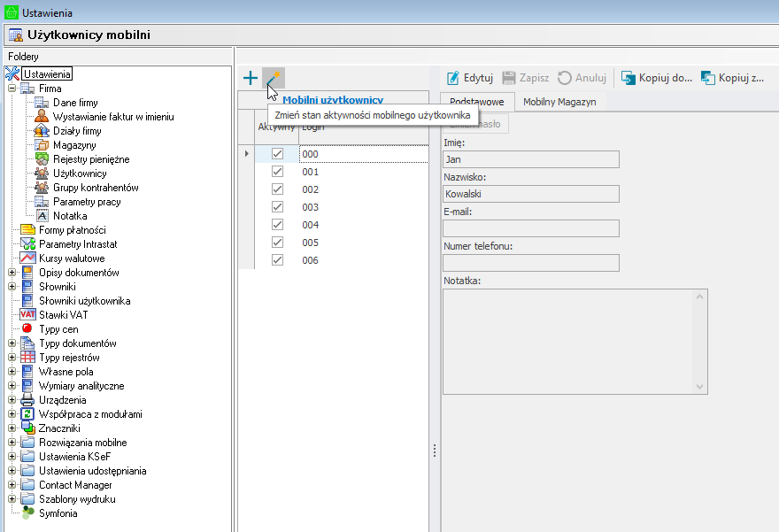Click the Anuluj undo button
The width and height of the screenshot is (779, 532).
tap(582, 78)
